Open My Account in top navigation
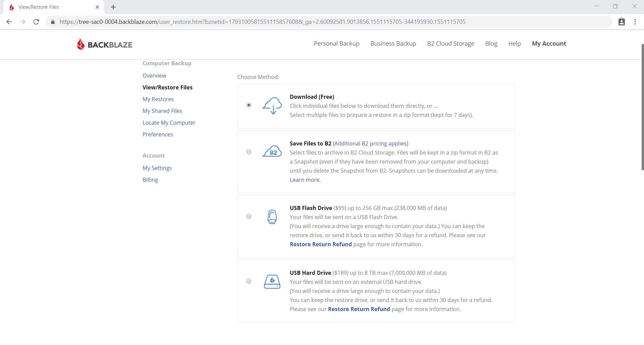The height and width of the screenshot is (345, 644). tap(549, 44)
